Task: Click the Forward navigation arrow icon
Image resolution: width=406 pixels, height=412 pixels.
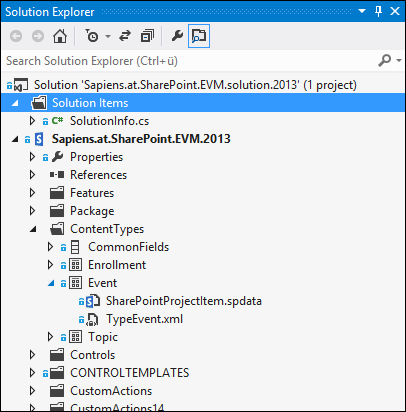Action: 38,36
